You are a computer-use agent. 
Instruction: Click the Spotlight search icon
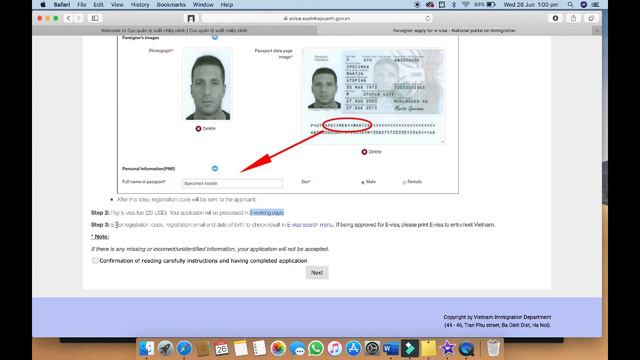click(x=570, y=5)
